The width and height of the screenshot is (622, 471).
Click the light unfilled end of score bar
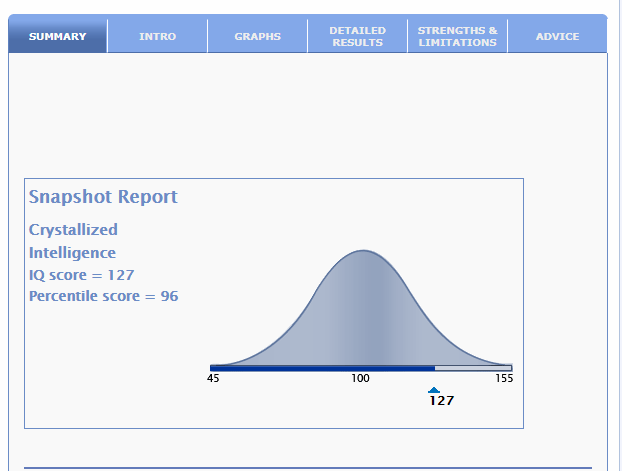[x=473, y=368]
